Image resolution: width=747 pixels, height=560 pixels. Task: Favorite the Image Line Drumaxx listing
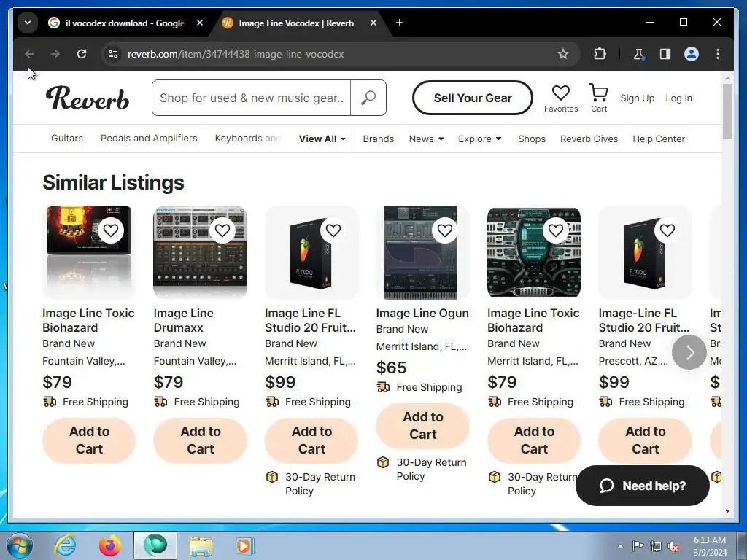coord(222,230)
